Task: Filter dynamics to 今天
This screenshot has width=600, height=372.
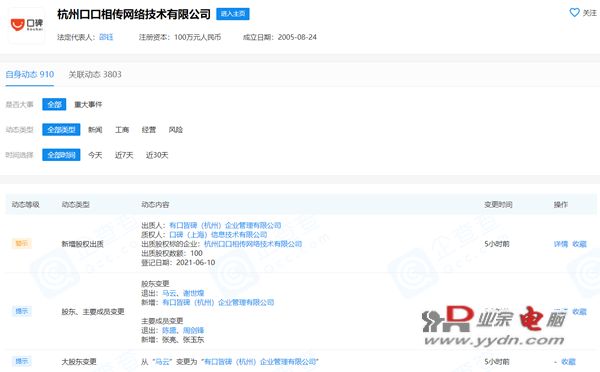Action: 95,155
